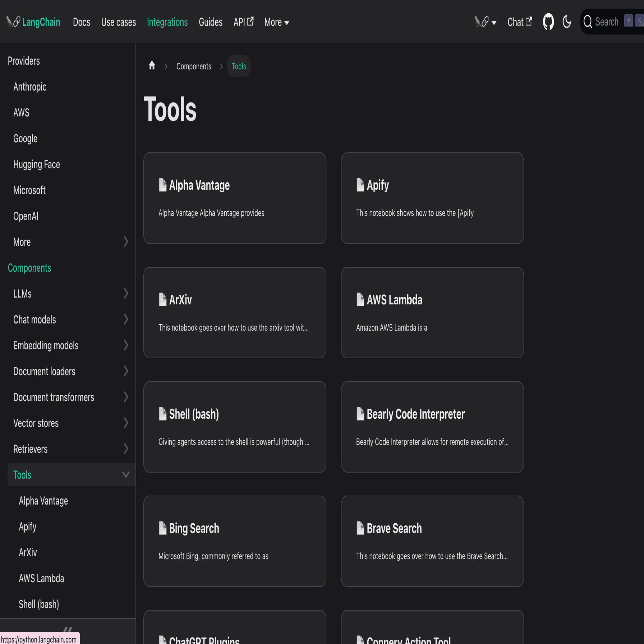Open the Alpha Vantage tool card title
This screenshot has height=644, width=644.
click(199, 185)
